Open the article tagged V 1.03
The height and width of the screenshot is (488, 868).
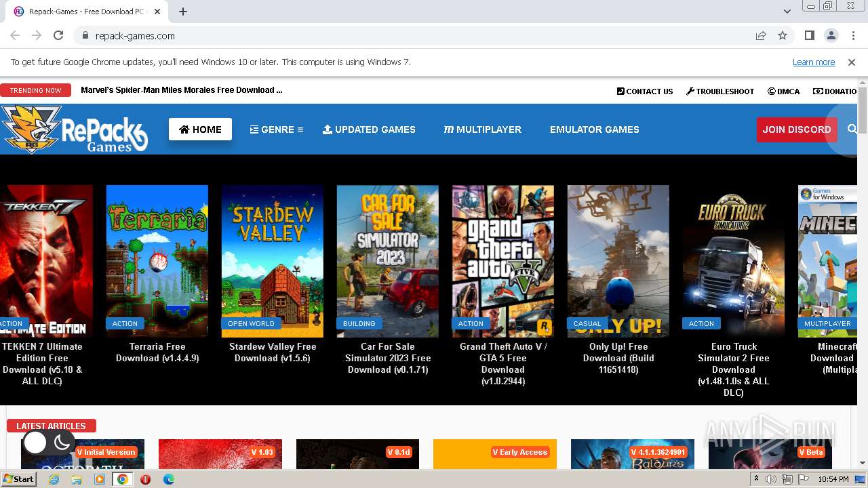[x=220, y=453]
